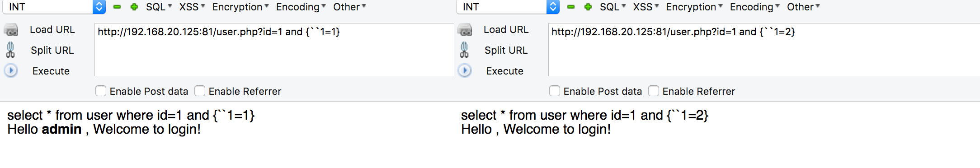Click 'Hello , Welcome to login!' in right page
The height and width of the screenshot is (168, 980).
[x=536, y=129]
